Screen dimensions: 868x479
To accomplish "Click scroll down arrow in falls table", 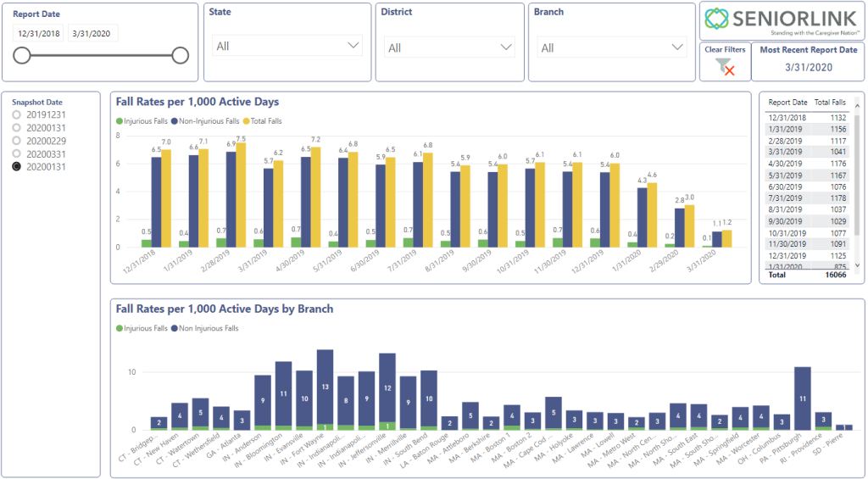I will click(858, 265).
